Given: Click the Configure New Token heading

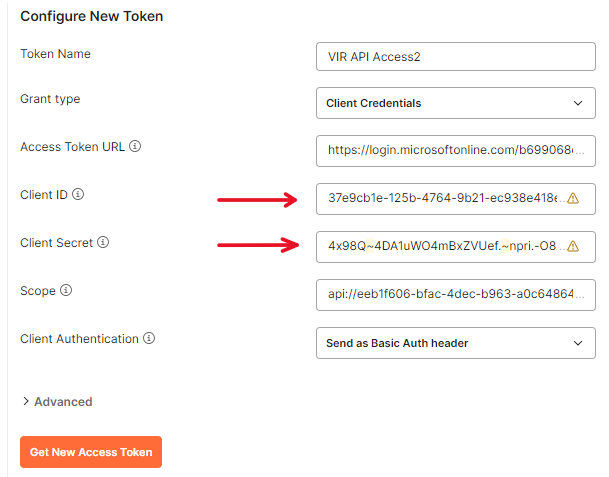Looking at the screenshot, I should pyautogui.click(x=91, y=16).
